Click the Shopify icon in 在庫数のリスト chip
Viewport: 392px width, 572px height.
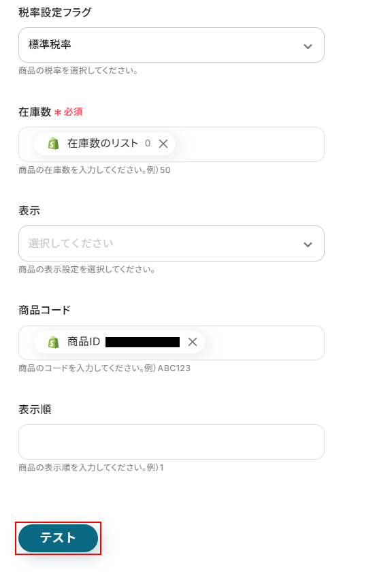tap(54, 144)
